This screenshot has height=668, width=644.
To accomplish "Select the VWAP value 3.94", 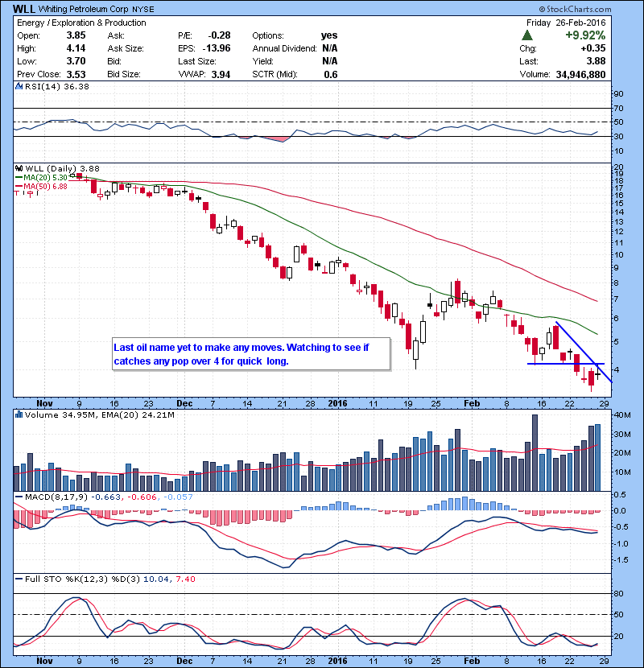I will click(x=221, y=75).
